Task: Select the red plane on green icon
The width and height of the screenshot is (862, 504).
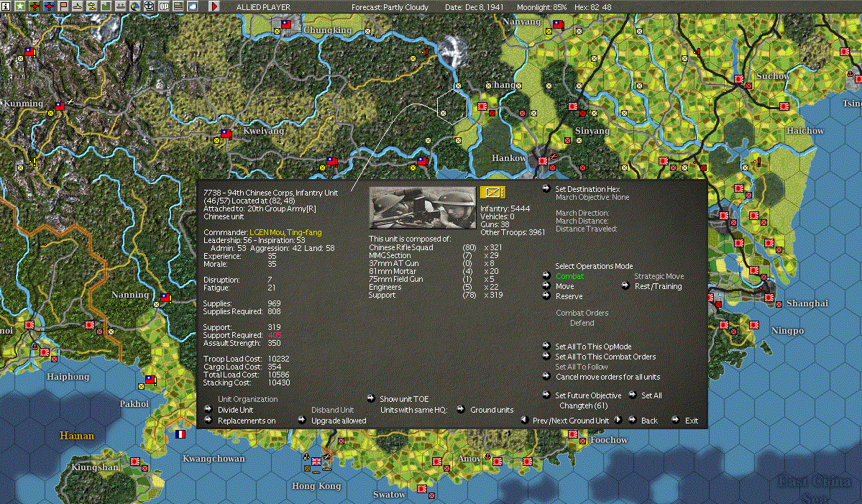Action: pos(35,6)
